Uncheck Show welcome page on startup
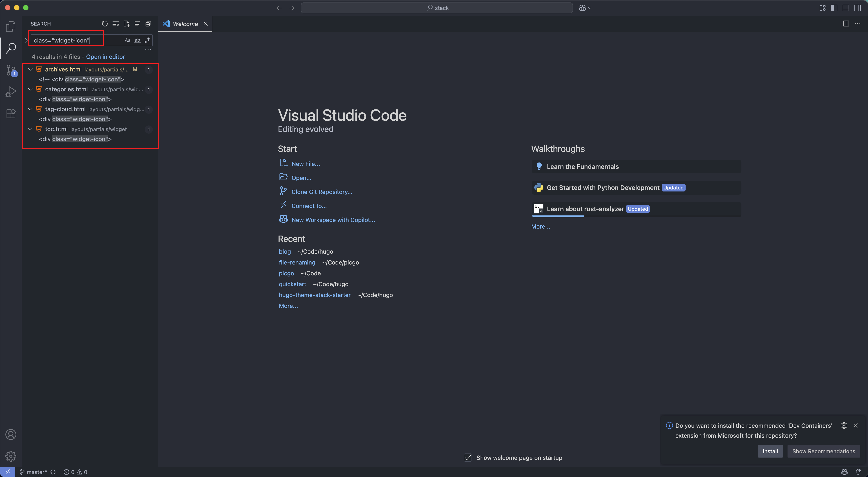 tap(468, 458)
